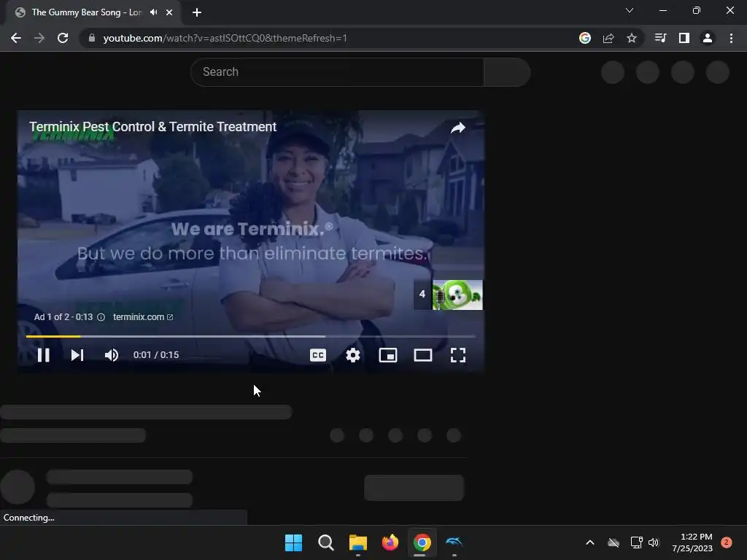Switch to miniplayer mode
This screenshot has height=560, width=747.
click(x=388, y=355)
